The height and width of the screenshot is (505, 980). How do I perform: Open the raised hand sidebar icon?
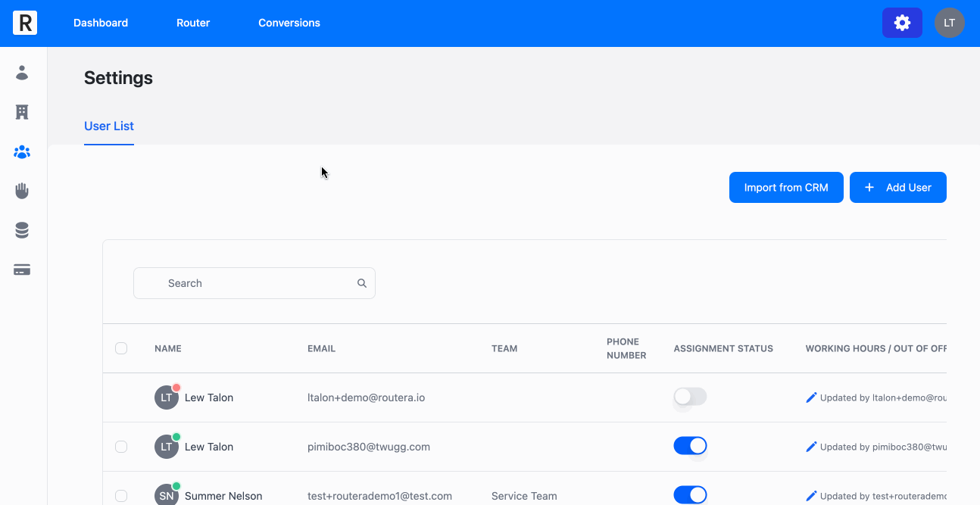(x=22, y=191)
